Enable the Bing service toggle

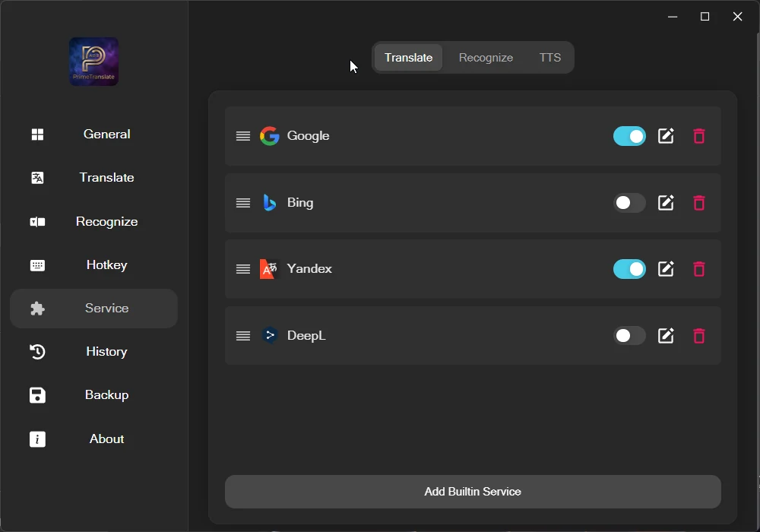point(629,202)
